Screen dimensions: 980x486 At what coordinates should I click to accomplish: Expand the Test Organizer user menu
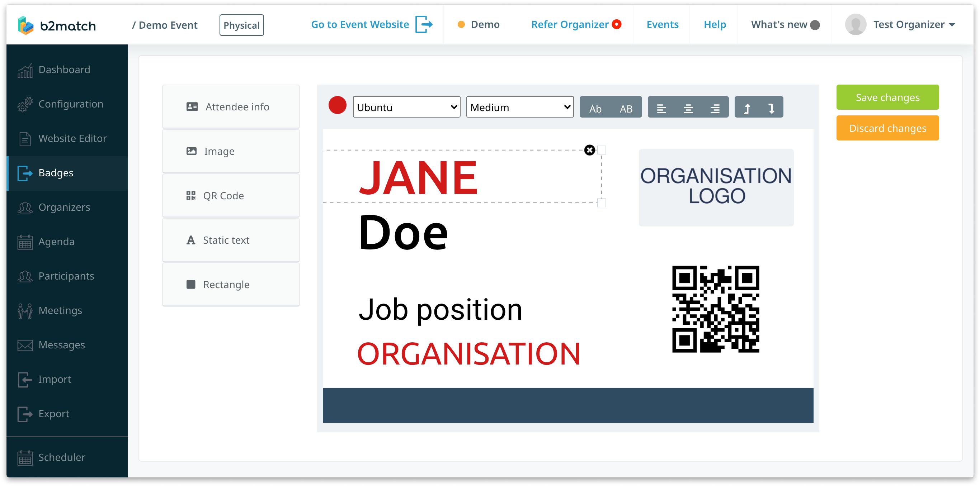914,25
